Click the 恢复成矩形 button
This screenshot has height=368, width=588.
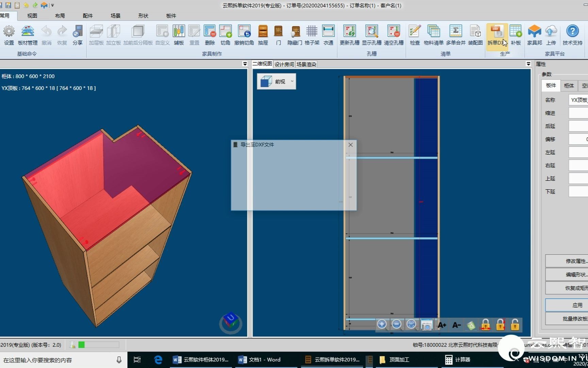(x=567, y=288)
